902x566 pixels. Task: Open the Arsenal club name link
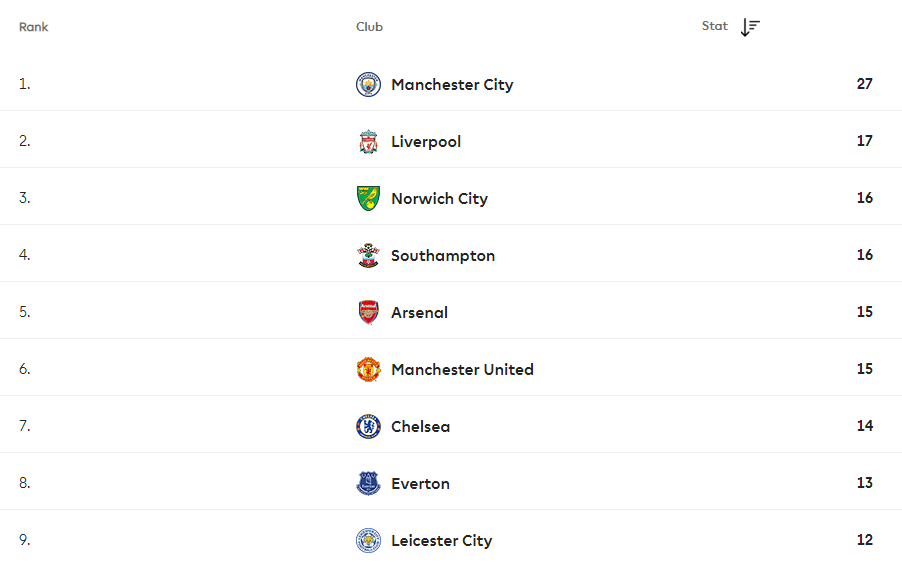click(x=419, y=312)
